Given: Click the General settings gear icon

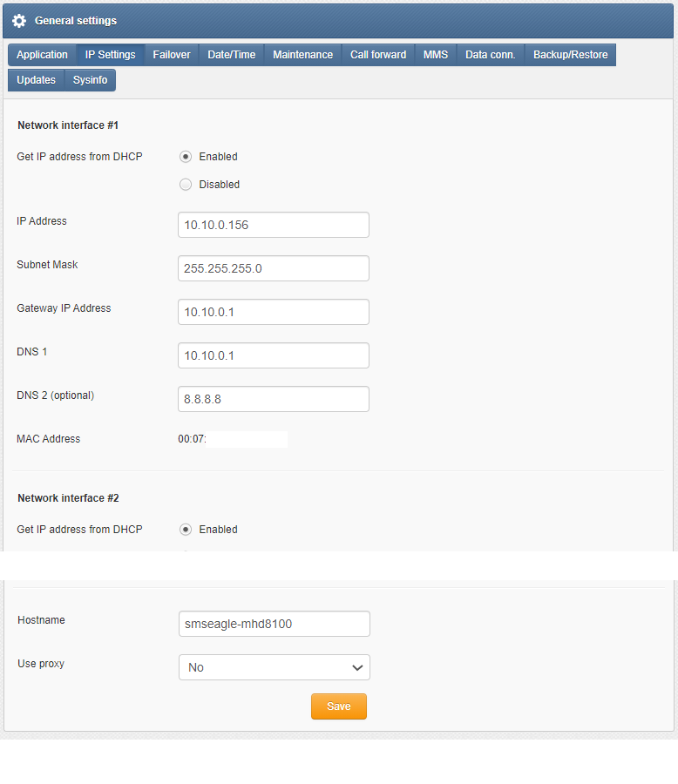Looking at the screenshot, I should pos(19,21).
